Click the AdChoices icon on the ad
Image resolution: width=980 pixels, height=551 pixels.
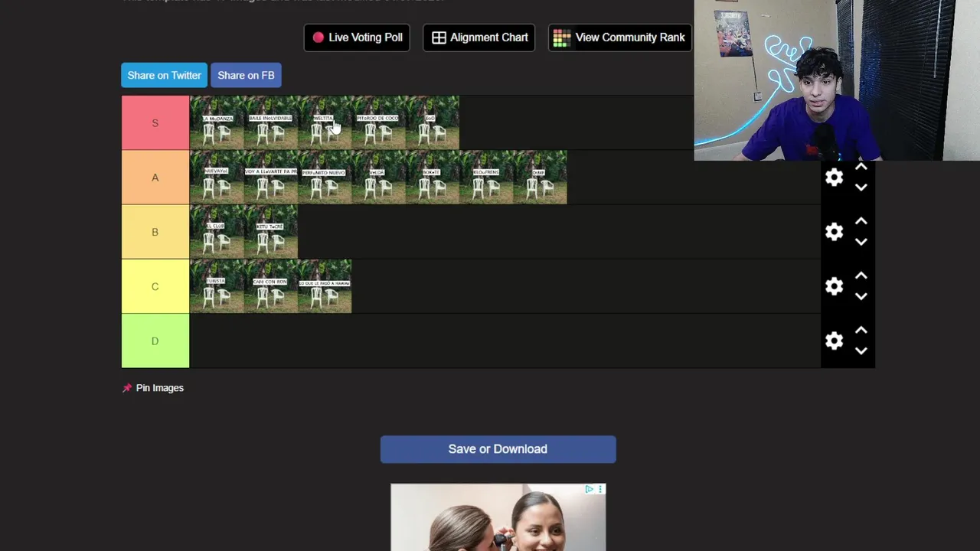590,489
